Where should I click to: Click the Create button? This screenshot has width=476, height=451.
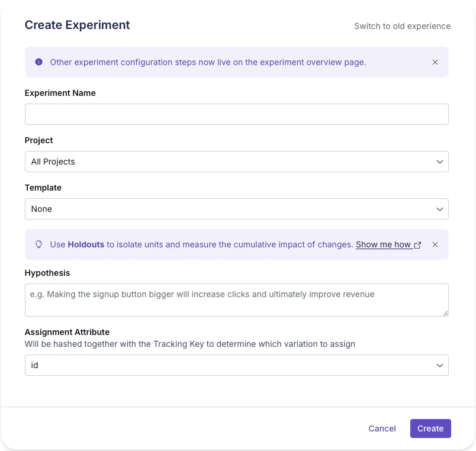tap(430, 429)
